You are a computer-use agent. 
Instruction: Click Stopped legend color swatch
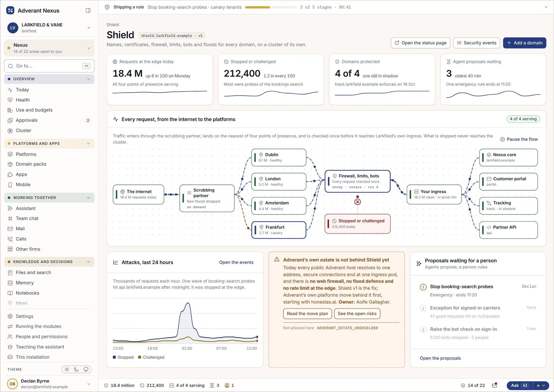[x=114, y=357]
